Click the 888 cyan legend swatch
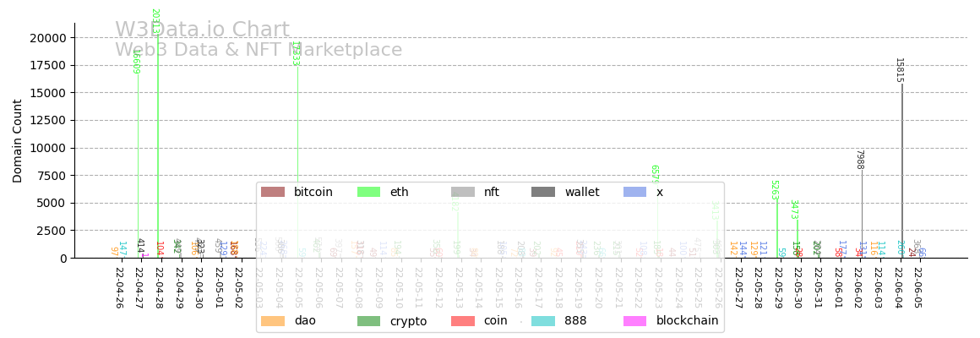Screen dimensions: 980x338 [543, 321]
